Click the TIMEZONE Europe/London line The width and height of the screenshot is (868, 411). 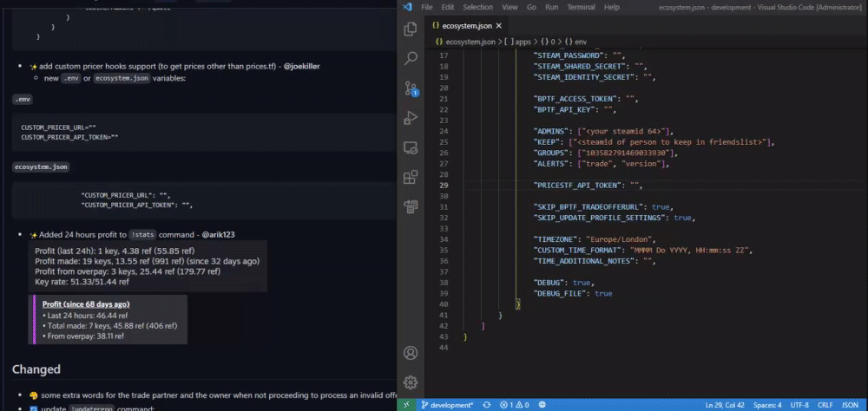click(595, 239)
